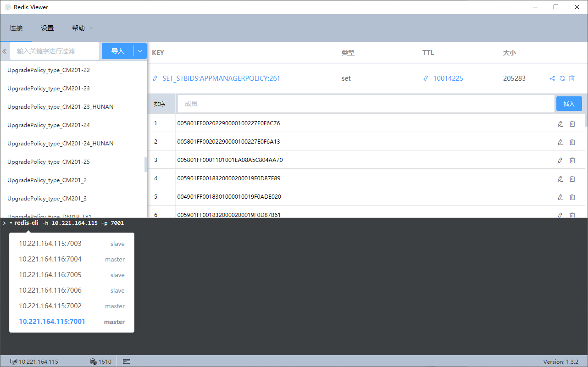Click the 10.221.164.115 host in status bar

point(39,361)
